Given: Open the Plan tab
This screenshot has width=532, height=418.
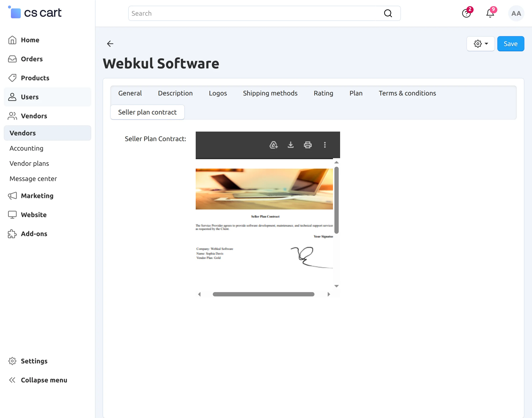Looking at the screenshot, I should (356, 93).
